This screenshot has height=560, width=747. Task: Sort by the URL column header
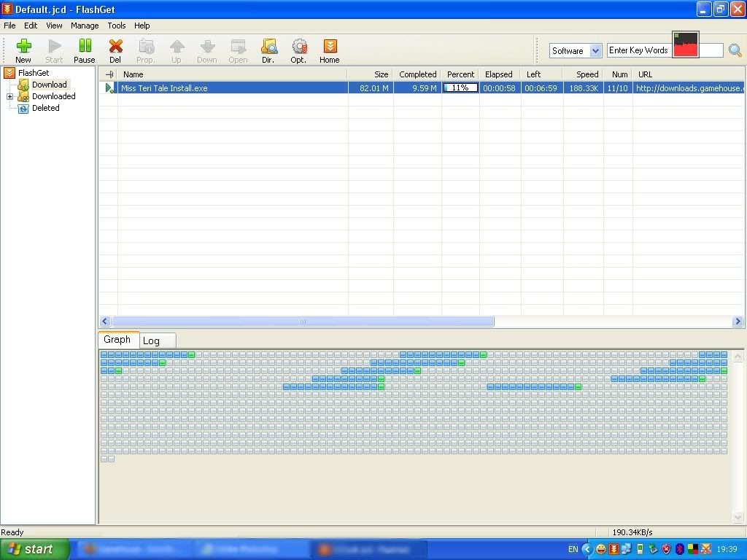(689, 74)
